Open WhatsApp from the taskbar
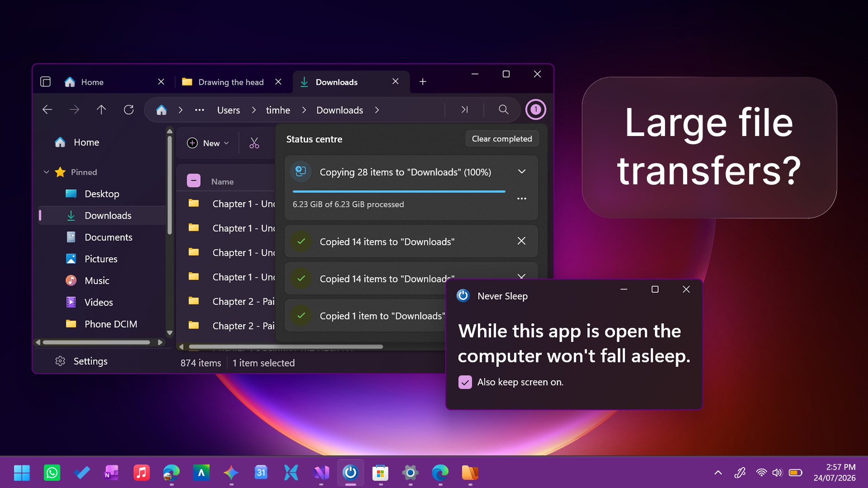This screenshot has height=488, width=868. coord(52,473)
